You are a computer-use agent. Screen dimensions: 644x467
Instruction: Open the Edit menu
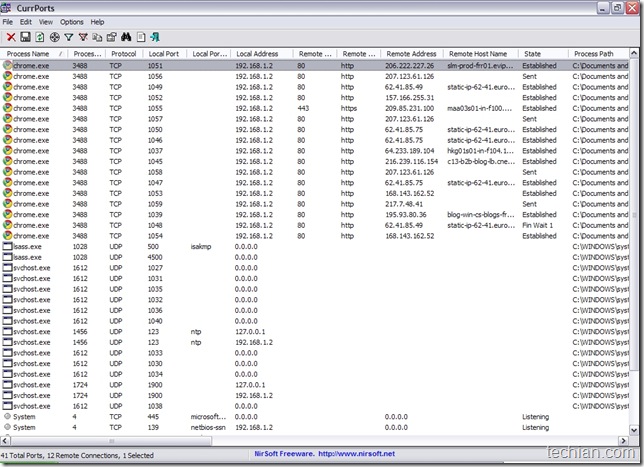(25, 22)
